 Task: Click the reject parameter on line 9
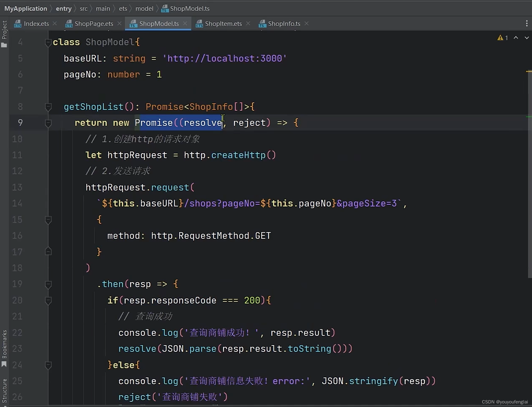click(249, 123)
